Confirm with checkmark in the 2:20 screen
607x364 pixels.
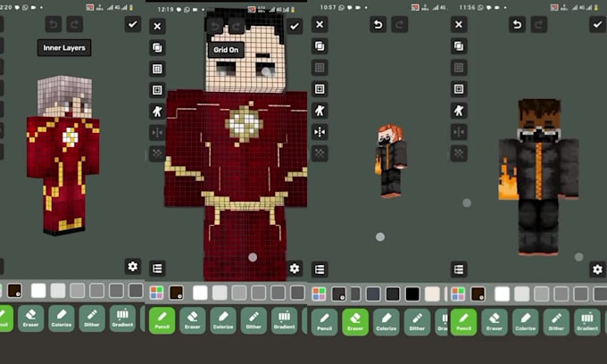133,24
